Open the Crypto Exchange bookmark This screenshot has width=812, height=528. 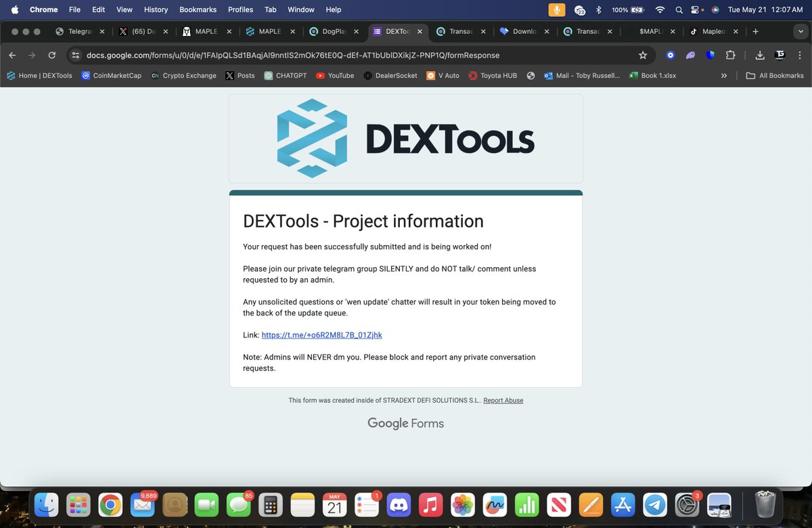(x=183, y=75)
